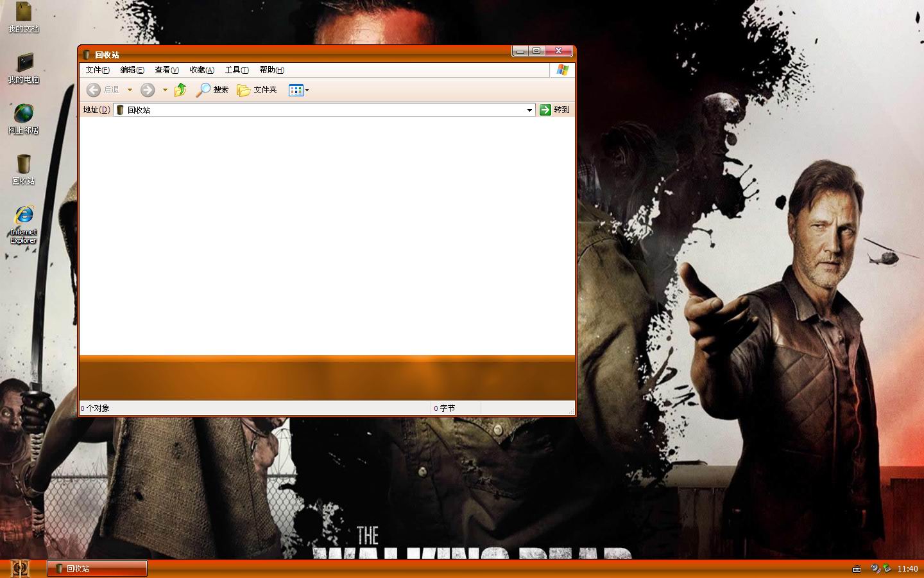The image size is (924, 578).
Task: Expand the Back history dropdown arrow
Action: coord(130,90)
